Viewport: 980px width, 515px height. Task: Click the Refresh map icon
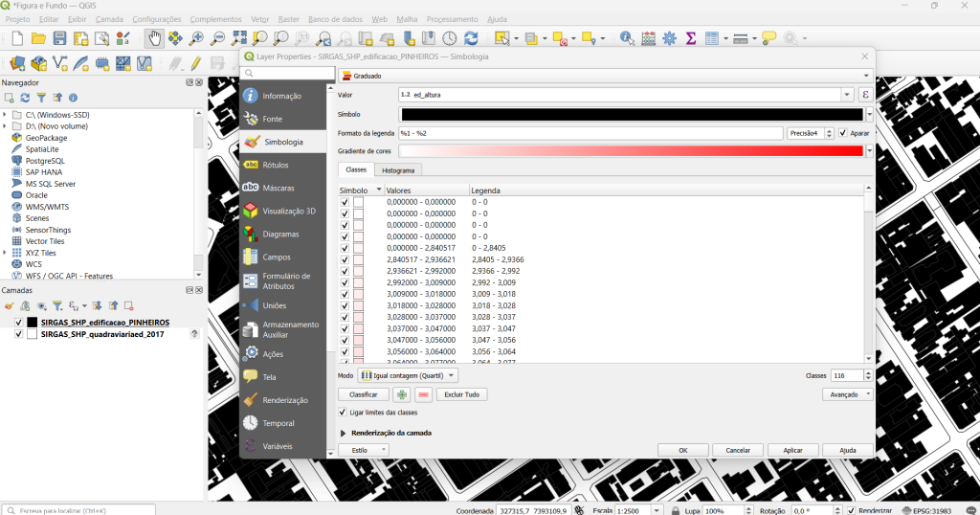coord(471,38)
